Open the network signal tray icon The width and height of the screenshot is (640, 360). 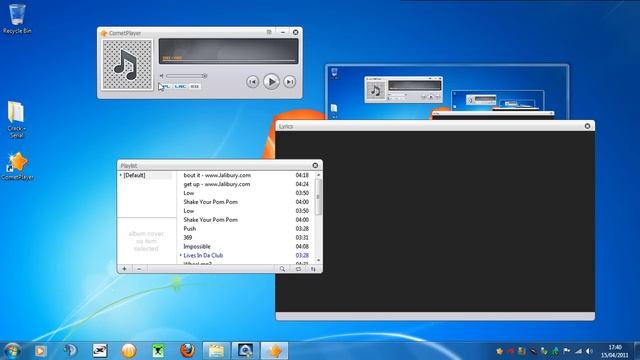pyautogui.click(x=578, y=351)
